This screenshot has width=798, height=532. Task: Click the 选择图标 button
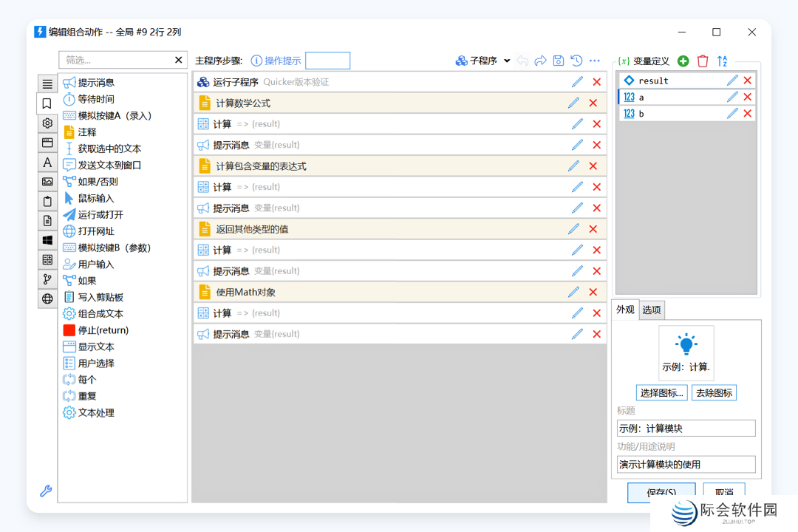click(661, 392)
